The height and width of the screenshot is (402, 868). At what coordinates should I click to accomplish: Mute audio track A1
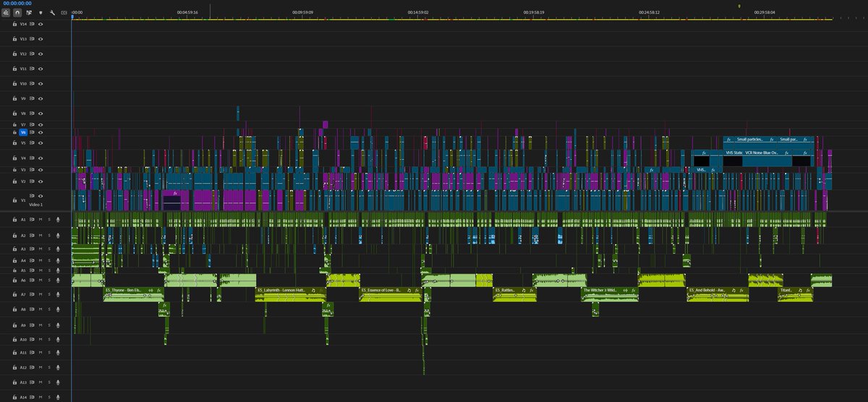pos(41,220)
